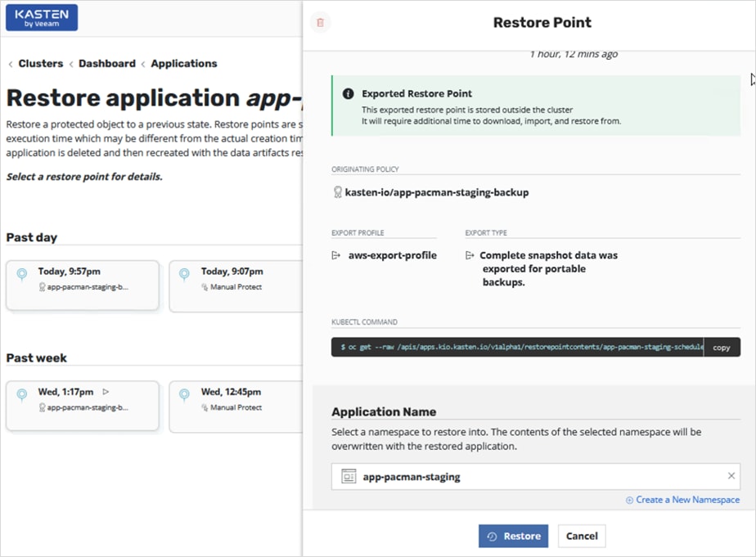Screen dimensions: 756x557
Task: Cancel the restore point dialog
Action: pyautogui.click(x=582, y=536)
